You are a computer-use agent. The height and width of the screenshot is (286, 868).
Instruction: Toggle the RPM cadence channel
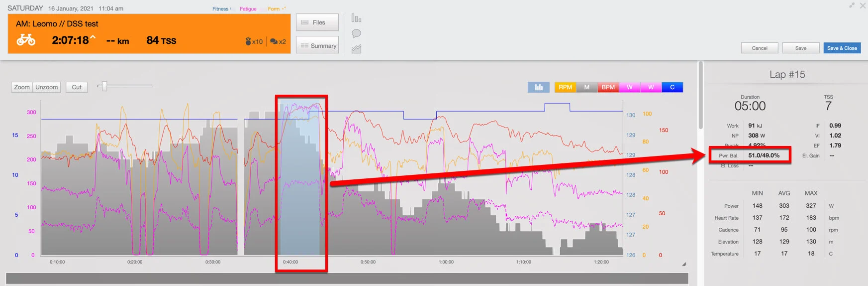pyautogui.click(x=565, y=87)
